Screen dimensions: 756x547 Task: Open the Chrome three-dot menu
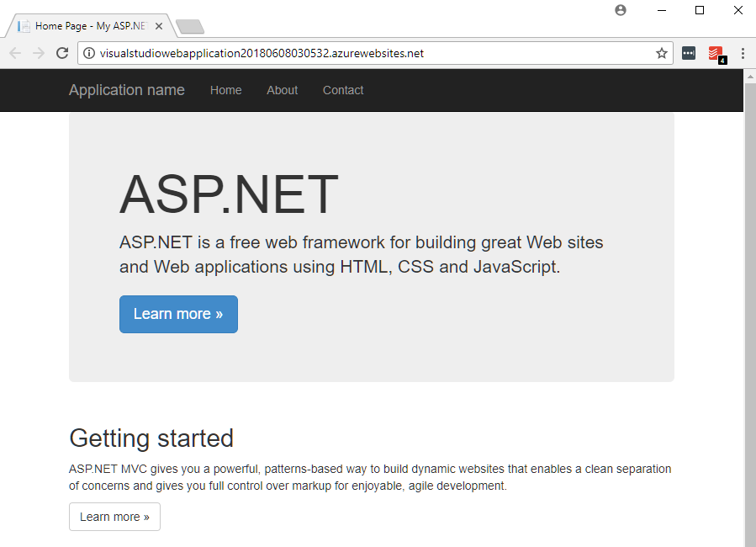[743, 53]
